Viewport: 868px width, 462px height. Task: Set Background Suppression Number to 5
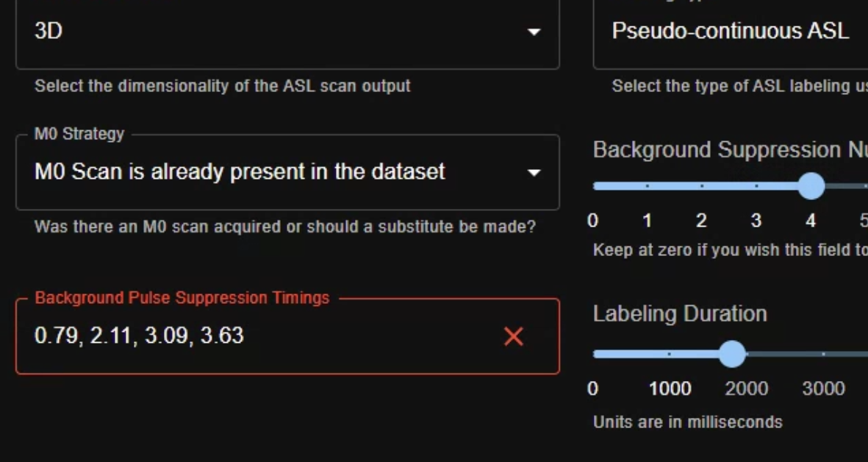864,187
